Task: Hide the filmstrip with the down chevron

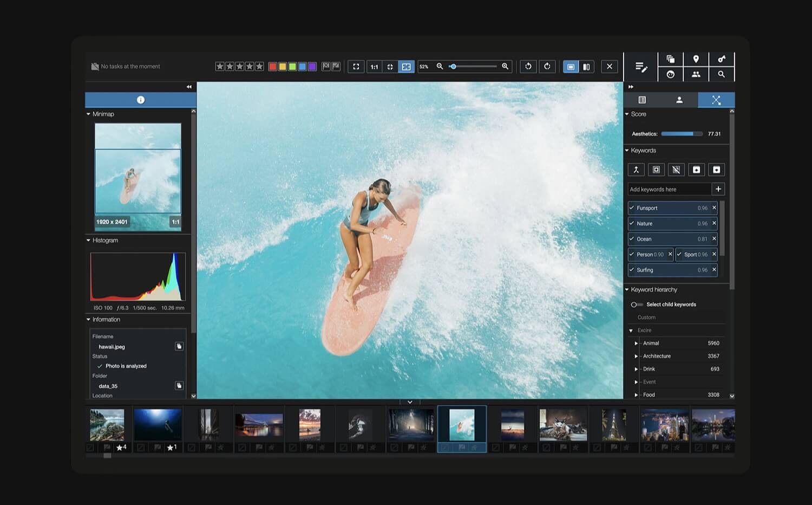Action: click(410, 402)
